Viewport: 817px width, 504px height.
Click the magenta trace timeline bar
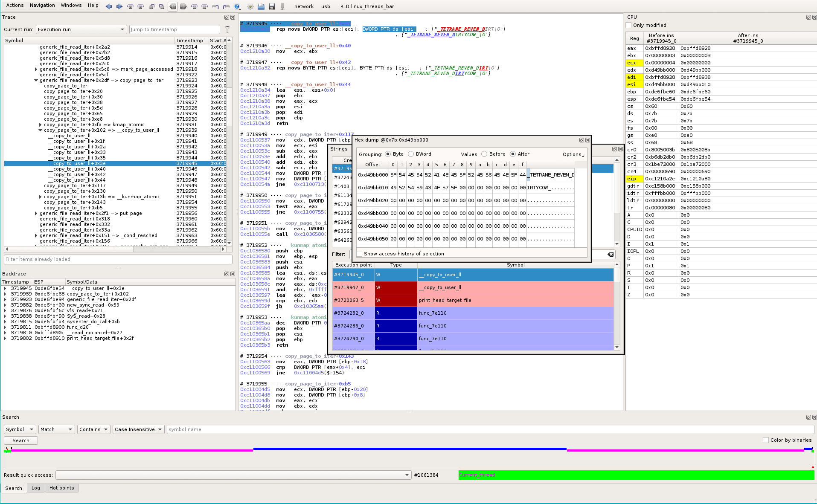pyautogui.click(x=128, y=449)
